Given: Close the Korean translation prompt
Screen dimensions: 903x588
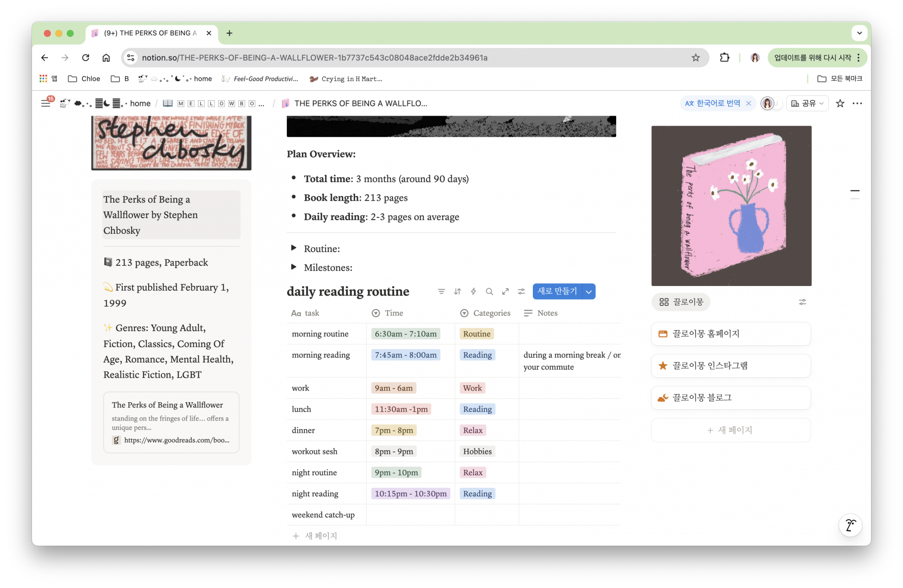Looking at the screenshot, I should (749, 103).
